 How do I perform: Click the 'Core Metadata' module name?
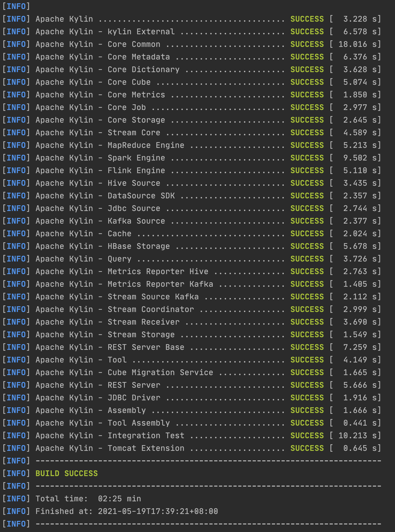tap(139, 57)
